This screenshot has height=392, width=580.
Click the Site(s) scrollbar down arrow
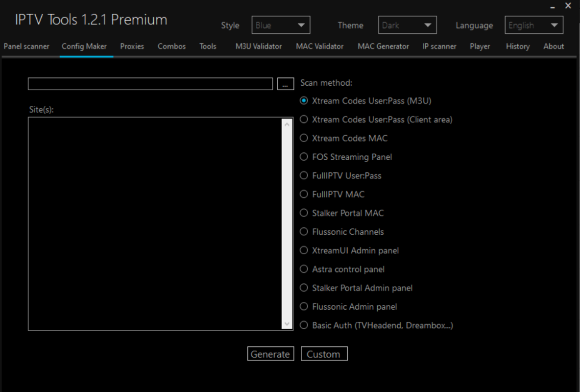pos(287,324)
